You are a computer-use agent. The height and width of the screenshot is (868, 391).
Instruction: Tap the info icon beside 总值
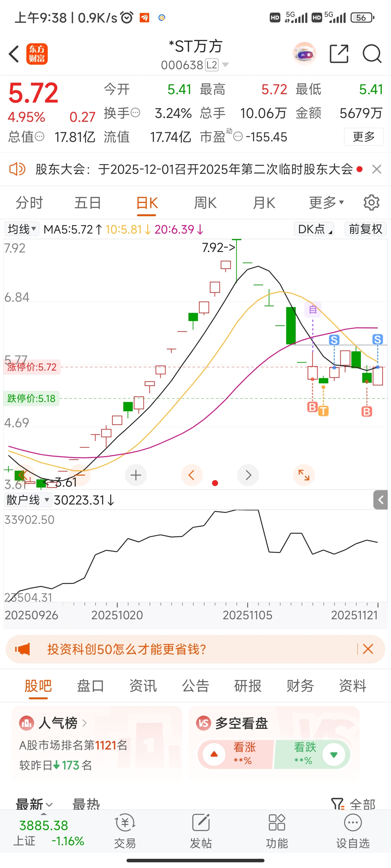point(39,136)
